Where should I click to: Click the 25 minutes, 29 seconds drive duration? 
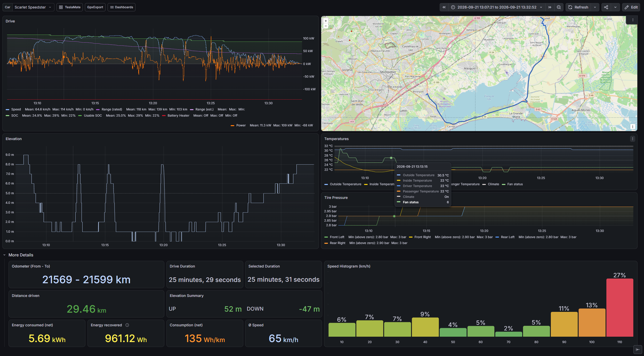pos(205,280)
